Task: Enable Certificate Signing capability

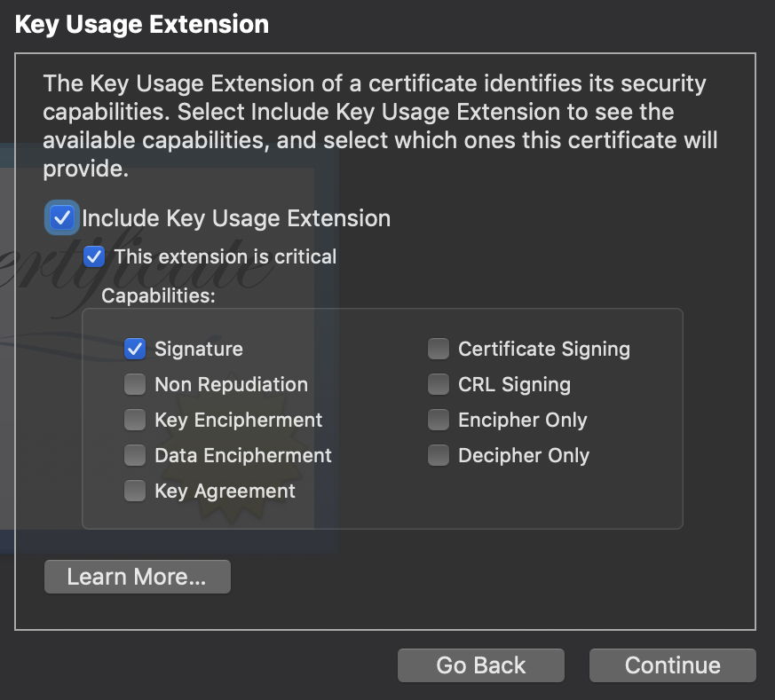Action: [x=439, y=350]
